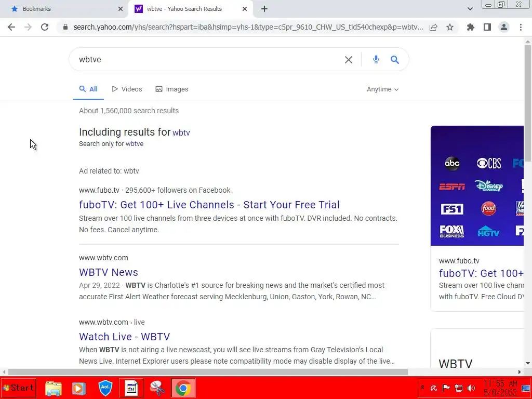Start voice search with microphone icon
The width and height of the screenshot is (532, 399).
click(x=376, y=59)
